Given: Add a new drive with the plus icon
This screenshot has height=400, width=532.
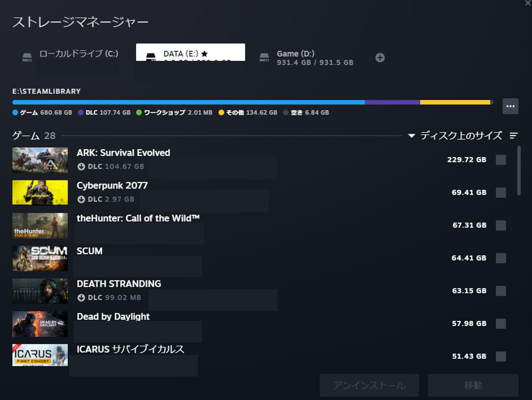Looking at the screenshot, I should point(380,57).
